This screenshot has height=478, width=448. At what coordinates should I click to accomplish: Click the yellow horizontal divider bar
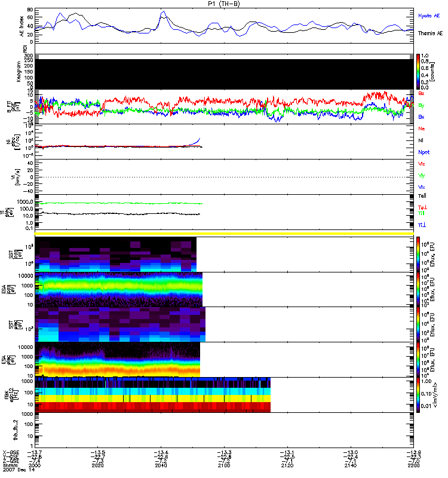tap(225, 234)
